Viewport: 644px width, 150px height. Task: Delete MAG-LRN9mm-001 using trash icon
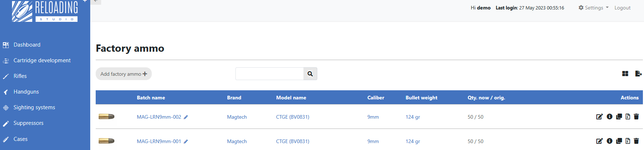point(636,141)
